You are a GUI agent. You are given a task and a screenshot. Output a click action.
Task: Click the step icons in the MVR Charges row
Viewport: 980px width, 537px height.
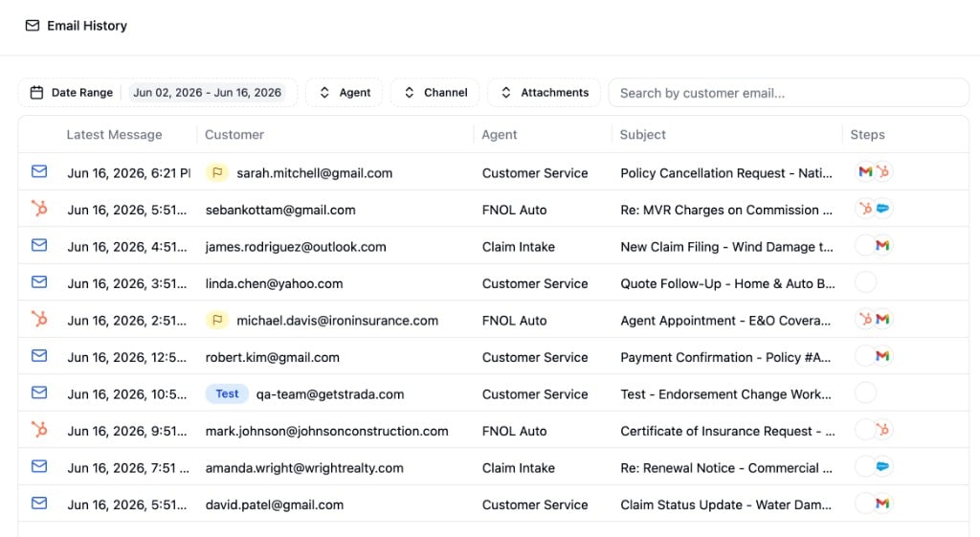point(874,208)
